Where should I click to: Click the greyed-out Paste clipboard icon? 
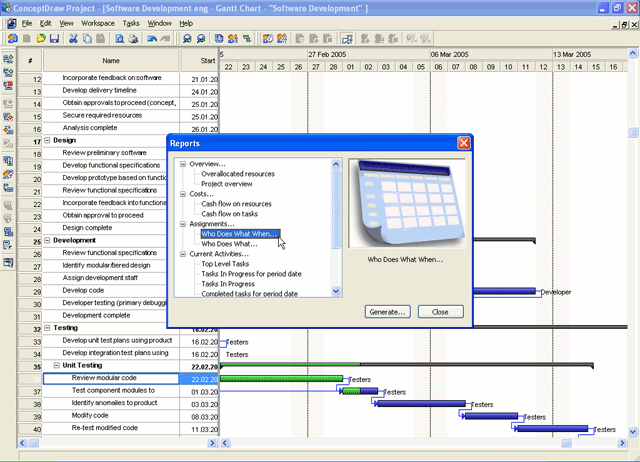pos(100,39)
